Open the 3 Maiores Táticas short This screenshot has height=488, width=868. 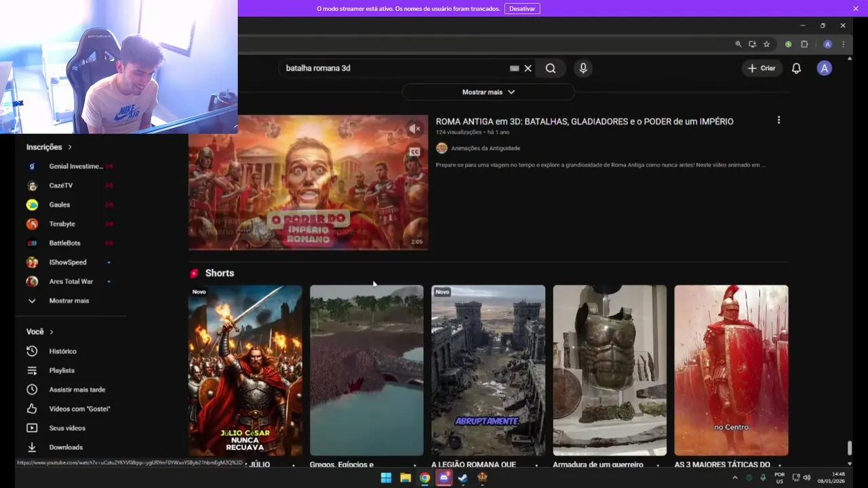click(x=731, y=370)
